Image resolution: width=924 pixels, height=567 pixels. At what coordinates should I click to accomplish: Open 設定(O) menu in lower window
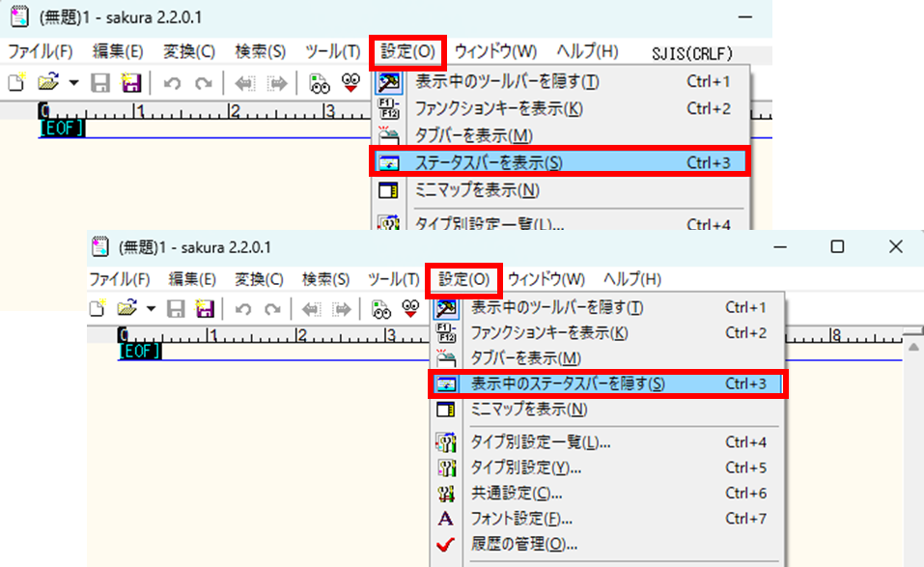pyautogui.click(x=463, y=279)
